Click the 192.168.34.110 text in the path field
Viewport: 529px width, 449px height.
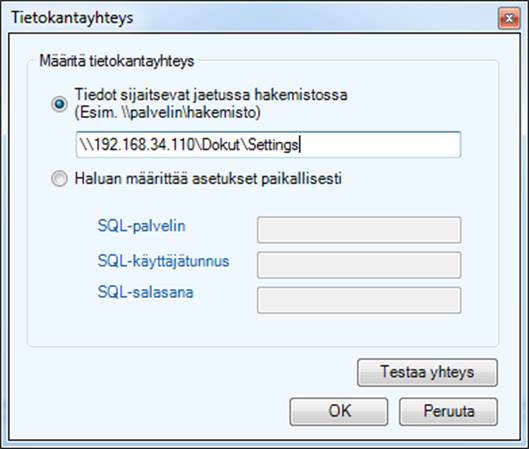(145, 145)
